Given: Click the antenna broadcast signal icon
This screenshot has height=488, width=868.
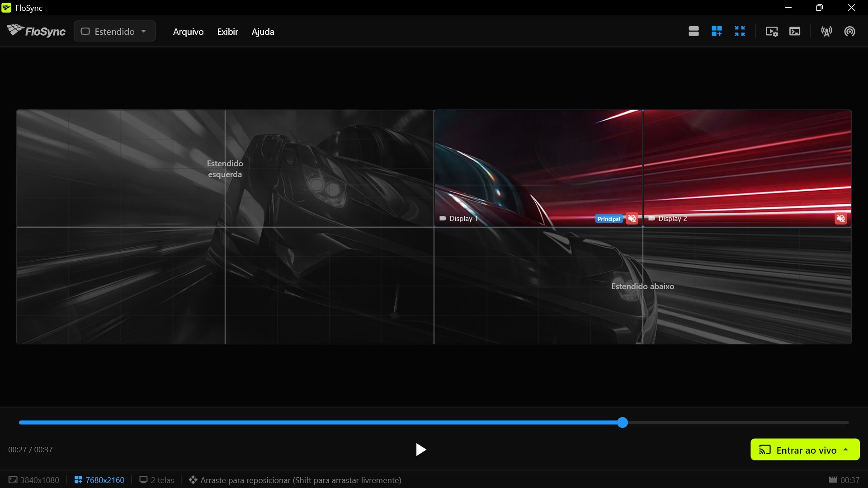Looking at the screenshot, I should tap(826, 31).
